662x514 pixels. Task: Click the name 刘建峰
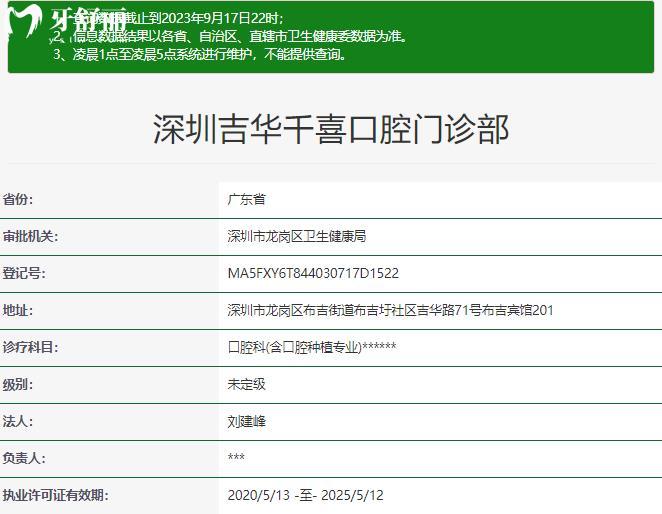pos(246,421)
